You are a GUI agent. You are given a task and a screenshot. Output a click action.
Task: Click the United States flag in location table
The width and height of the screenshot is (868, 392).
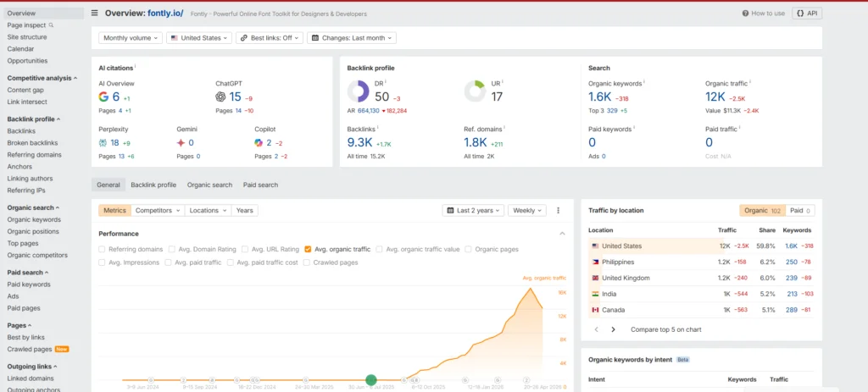click(595, 246)
